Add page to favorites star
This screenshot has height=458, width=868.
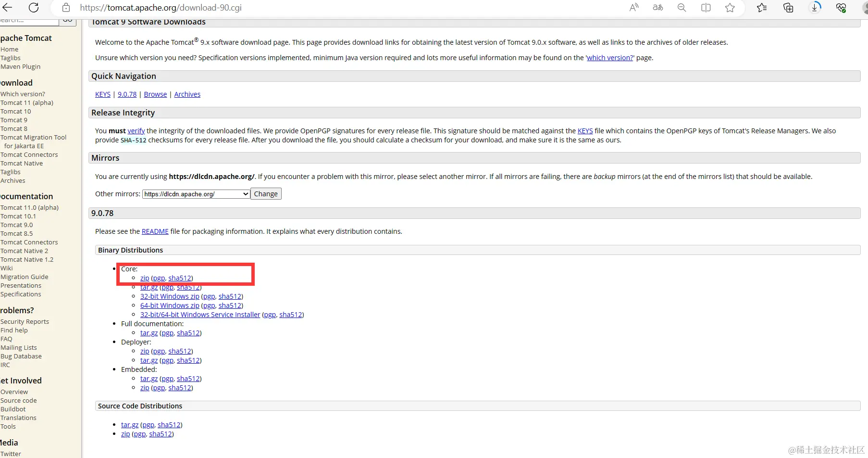[730, 7]
